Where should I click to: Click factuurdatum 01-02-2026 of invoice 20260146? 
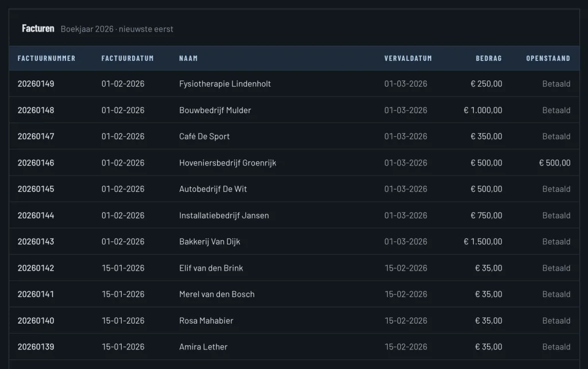coord(123,163)
